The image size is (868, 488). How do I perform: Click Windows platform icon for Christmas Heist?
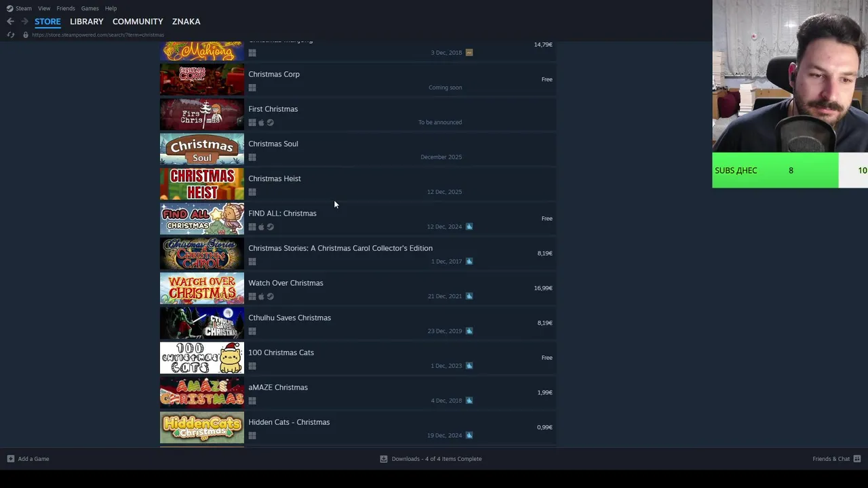(252, 192)
